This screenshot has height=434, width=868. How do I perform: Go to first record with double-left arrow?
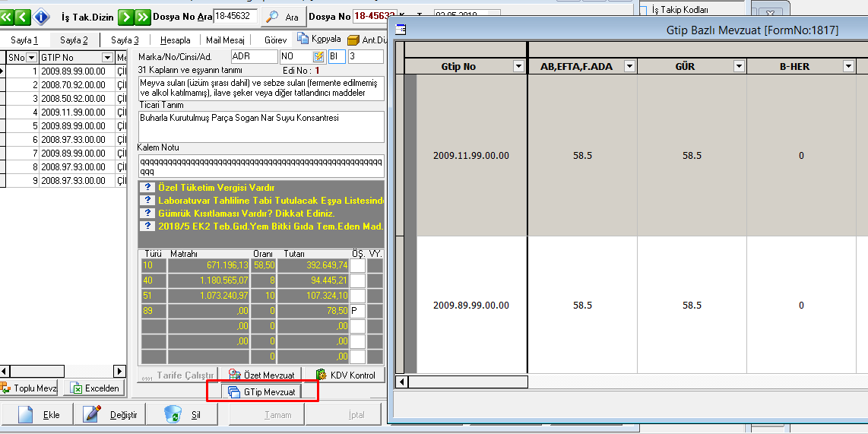click(x=7, y=16)
